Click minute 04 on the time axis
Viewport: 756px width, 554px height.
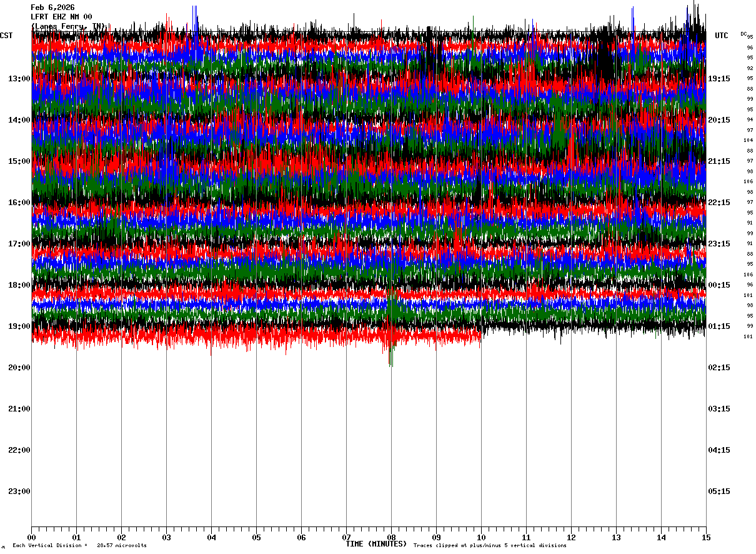[x=211, y=537]
